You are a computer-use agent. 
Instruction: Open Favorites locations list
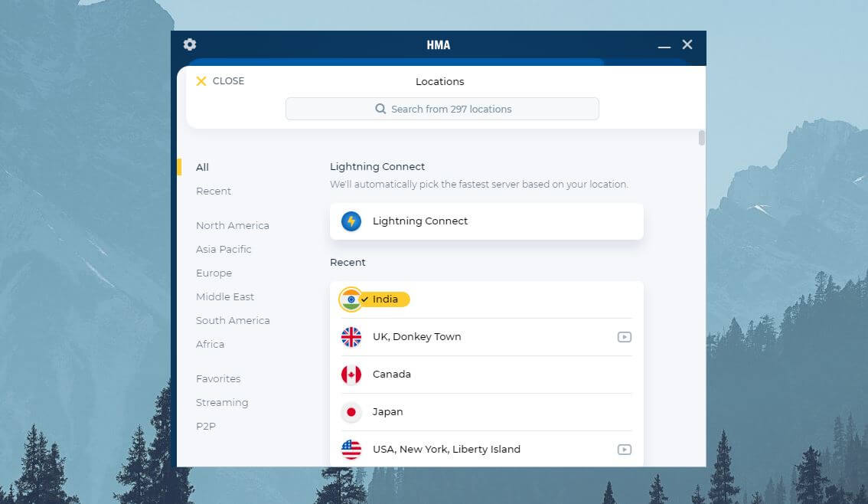[x=218, y=379]
